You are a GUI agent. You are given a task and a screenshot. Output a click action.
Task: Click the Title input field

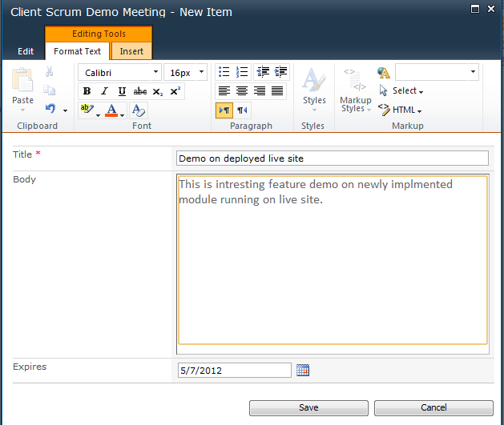tap(333, 158)
